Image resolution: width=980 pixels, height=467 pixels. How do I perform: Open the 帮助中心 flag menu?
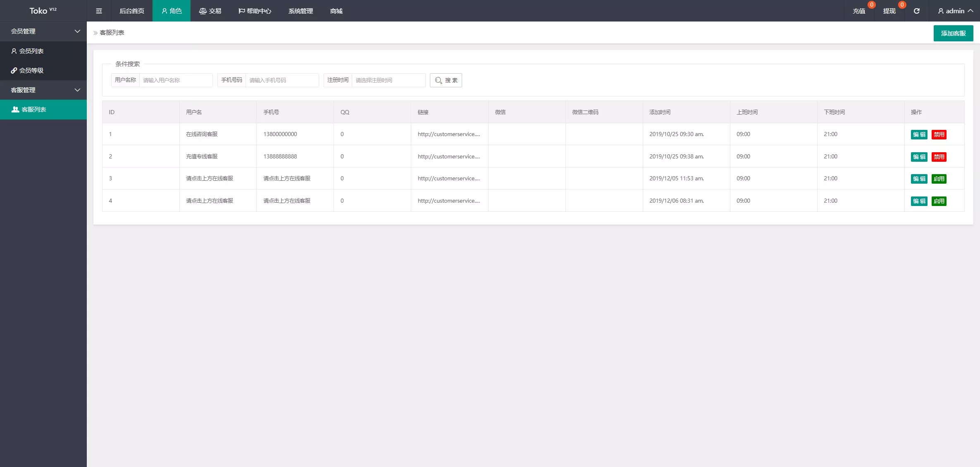click(255, 11)
